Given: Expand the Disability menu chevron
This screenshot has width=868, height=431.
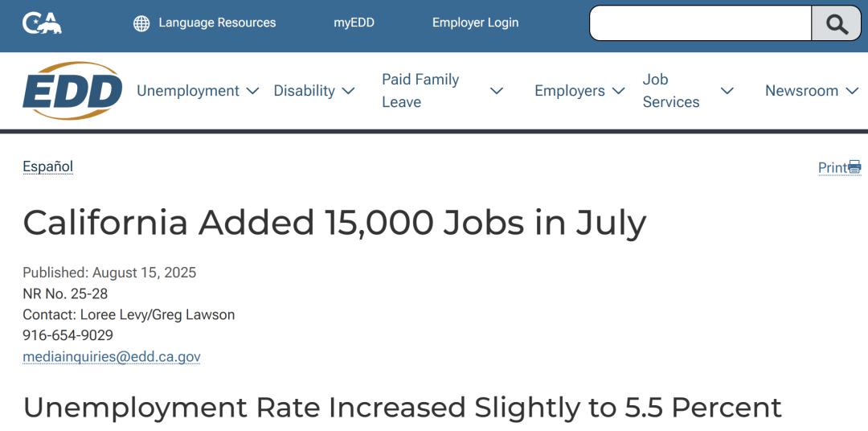Looking at the screenshot, I should [x=348, y=91].
